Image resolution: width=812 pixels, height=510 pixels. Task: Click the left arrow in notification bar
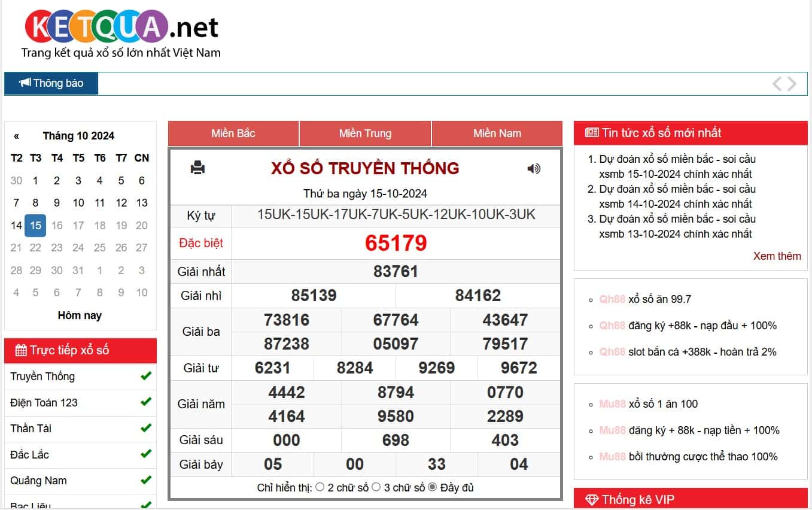[x=777, y=84]
